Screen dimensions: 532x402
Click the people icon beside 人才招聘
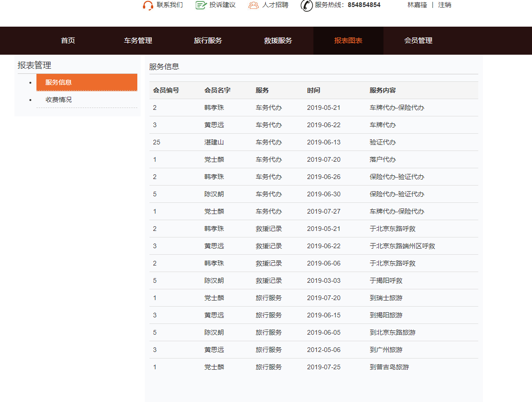253,6
